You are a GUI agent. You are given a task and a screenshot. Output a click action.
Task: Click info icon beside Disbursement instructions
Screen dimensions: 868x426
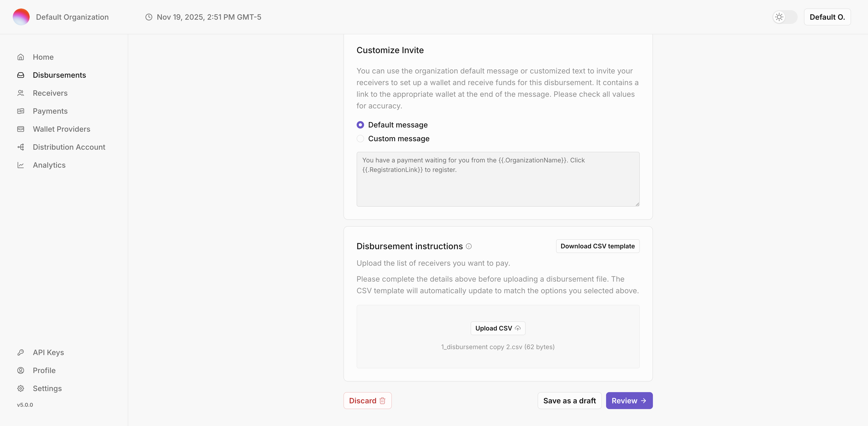point(469,246)
